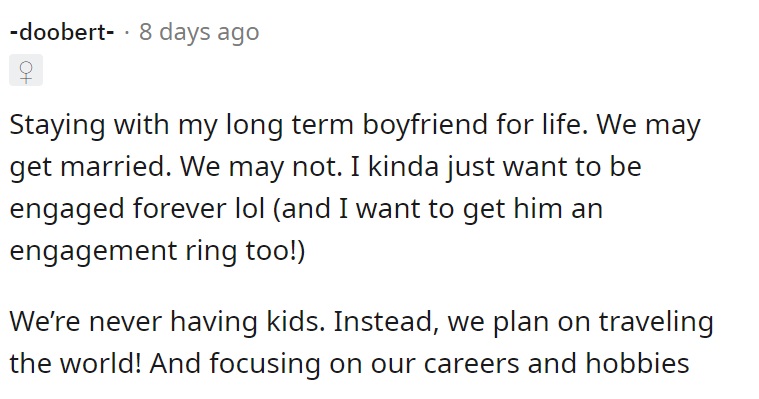Click the phrase 'engagement ring too!'

[x=154, y=251]
